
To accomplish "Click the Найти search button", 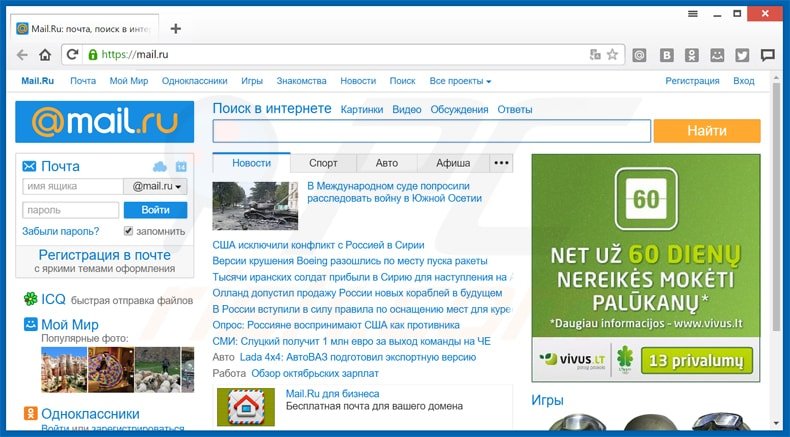I will click(707, 131).
